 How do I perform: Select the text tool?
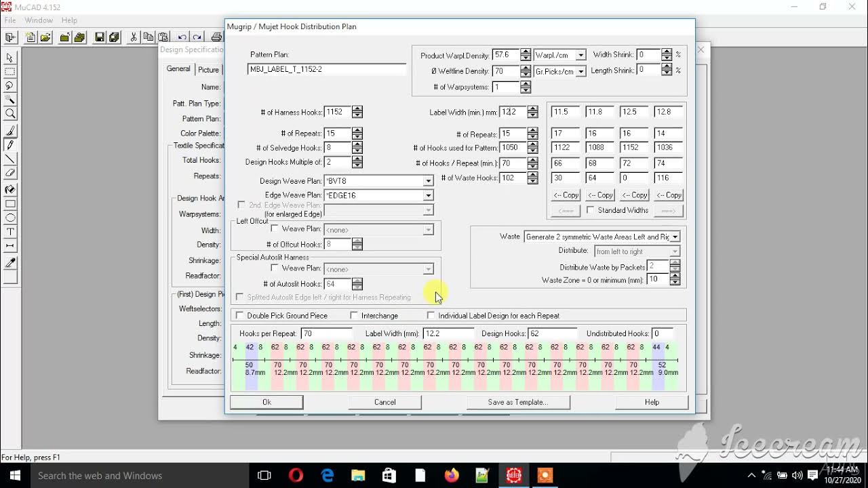point(10,232)
